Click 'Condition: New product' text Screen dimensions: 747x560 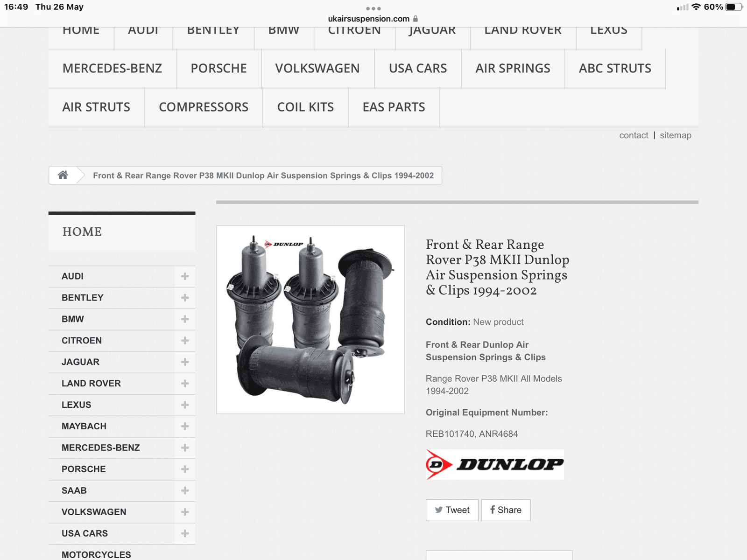(x=474, y=322)
